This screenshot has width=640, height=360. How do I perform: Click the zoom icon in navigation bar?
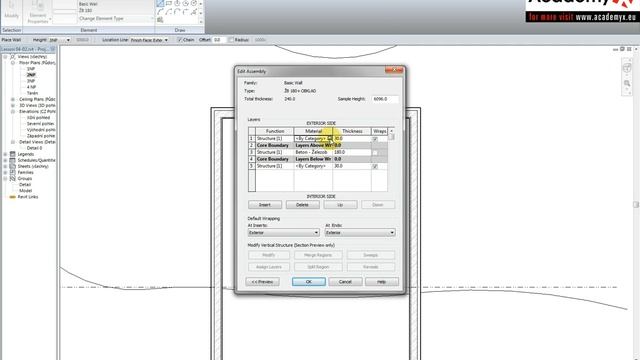coord(627,83)
